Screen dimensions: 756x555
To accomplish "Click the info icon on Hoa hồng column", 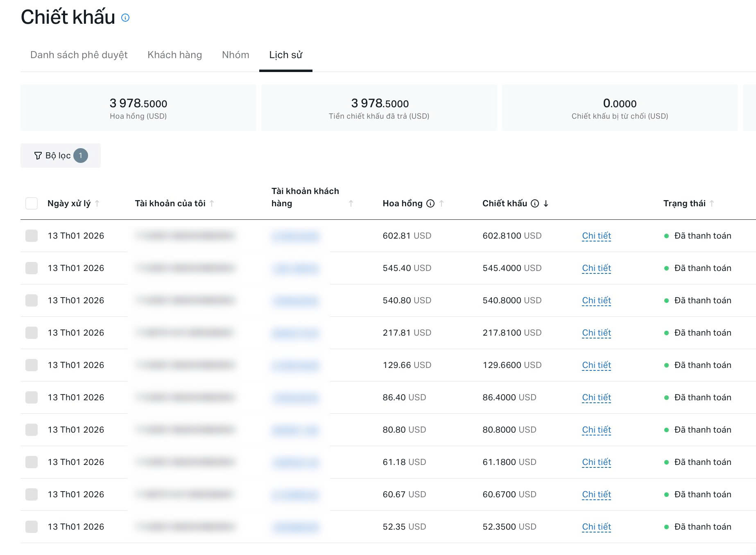I will point(430,203).
